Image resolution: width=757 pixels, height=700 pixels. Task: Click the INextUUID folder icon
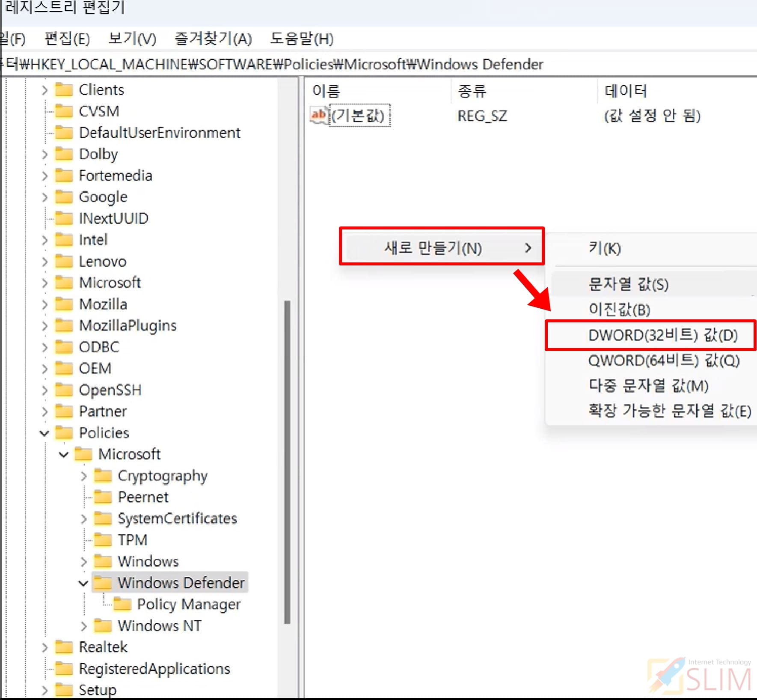pos(64,218)
